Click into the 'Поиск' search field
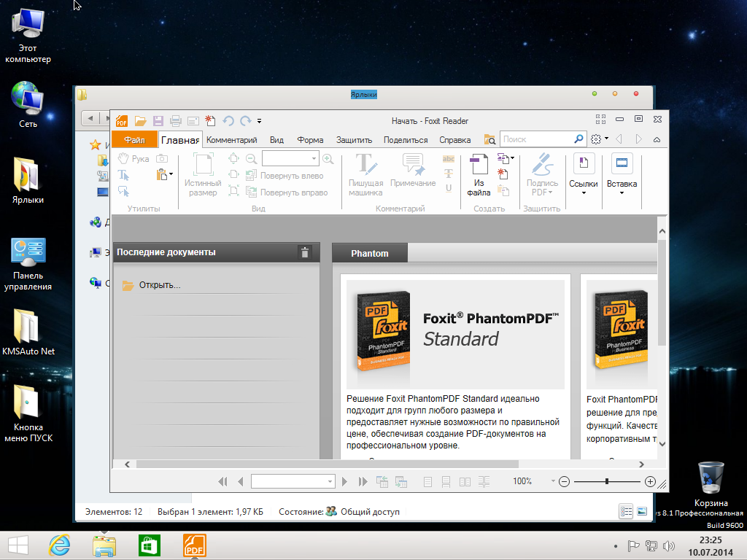This screenshot has height=560, width=747. (536, 139)
